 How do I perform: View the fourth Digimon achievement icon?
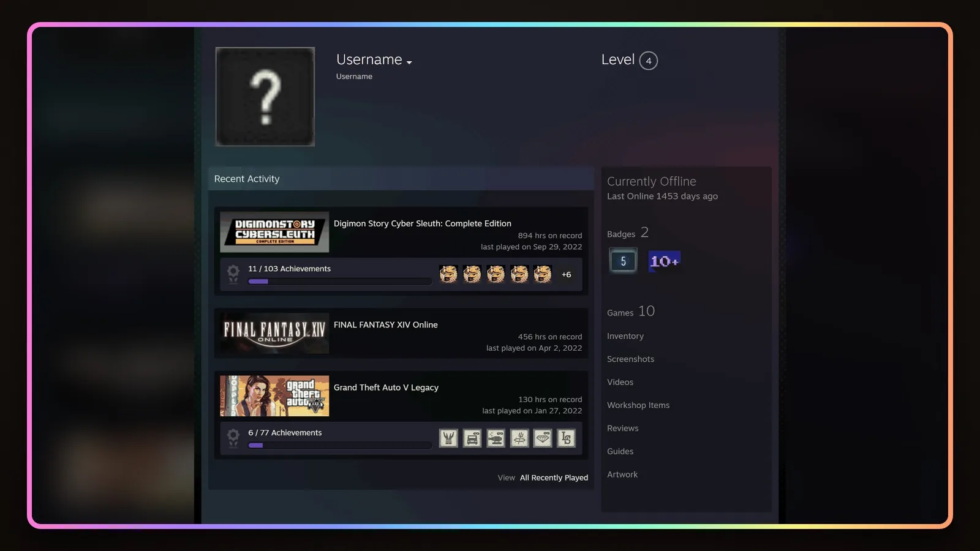519,274
